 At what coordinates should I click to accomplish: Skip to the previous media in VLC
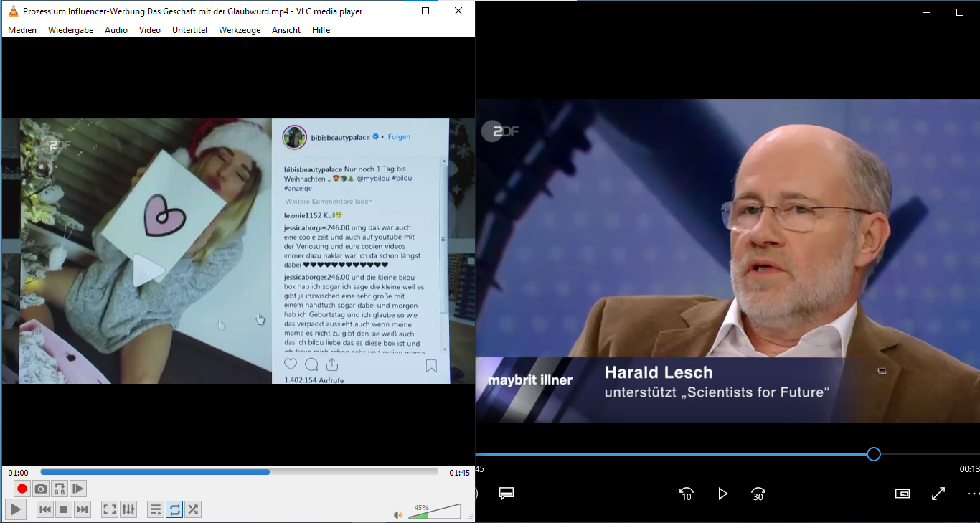pos(44,509)
